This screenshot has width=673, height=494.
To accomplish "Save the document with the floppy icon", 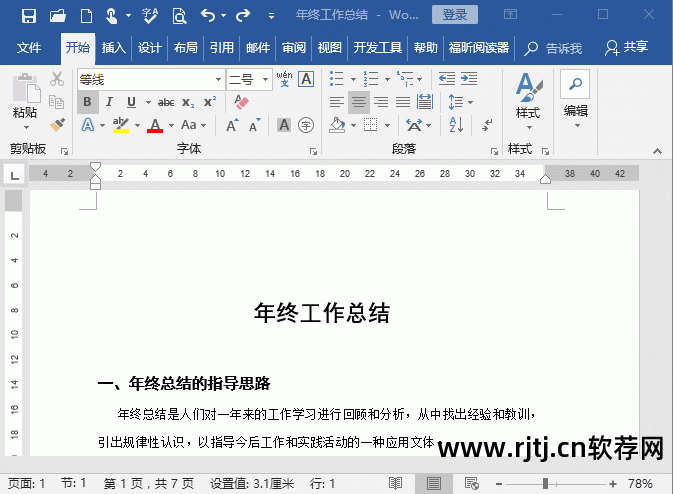I will (x=29, y=16).
